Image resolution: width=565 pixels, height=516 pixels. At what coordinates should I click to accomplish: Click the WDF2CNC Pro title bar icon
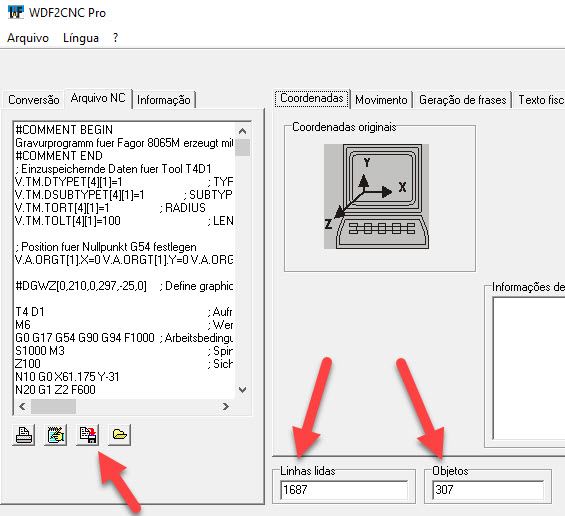click(x=15, y=12)
